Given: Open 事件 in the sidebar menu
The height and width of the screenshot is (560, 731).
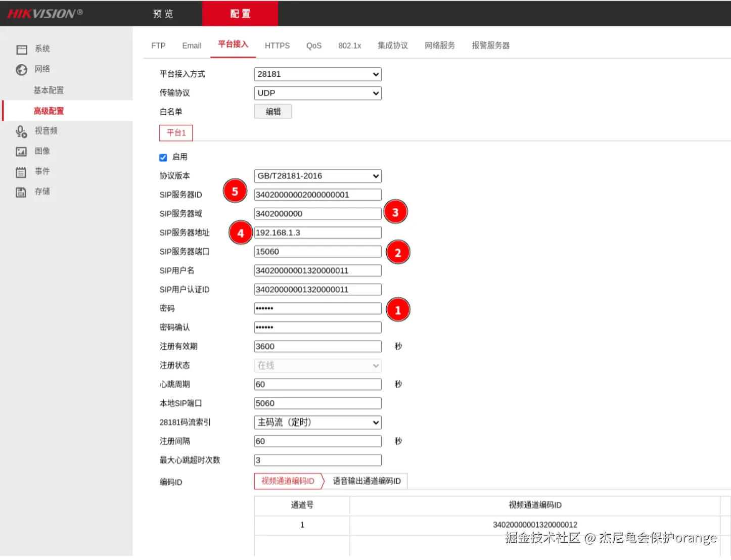Looking at the screenshot, I should (x=42, y=171).
